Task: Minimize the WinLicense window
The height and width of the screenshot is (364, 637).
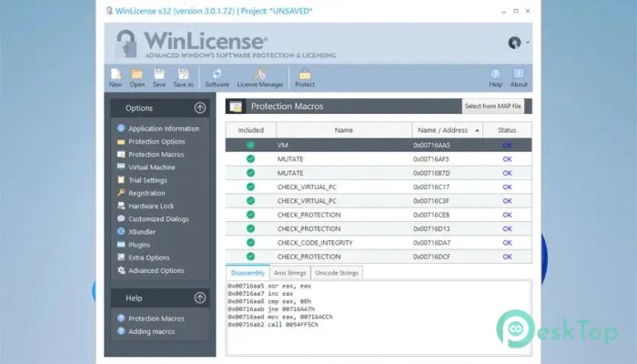Action: [504, 11]
